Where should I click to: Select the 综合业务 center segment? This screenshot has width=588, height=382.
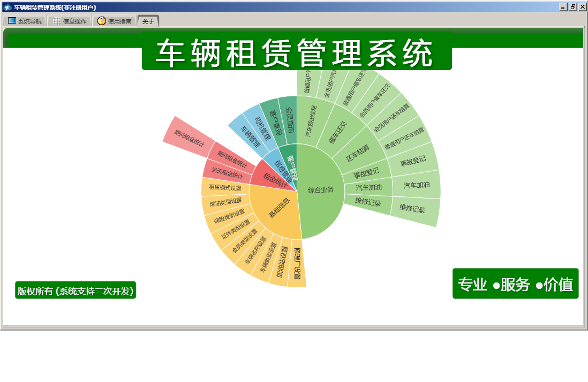coord(321,190)
